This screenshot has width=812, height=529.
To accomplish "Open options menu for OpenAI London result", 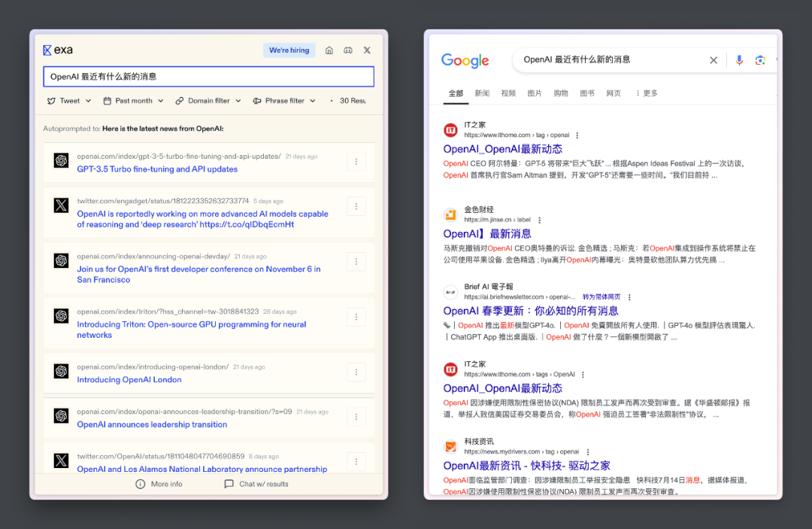I will pyautogui.click(x=356, y=372).
